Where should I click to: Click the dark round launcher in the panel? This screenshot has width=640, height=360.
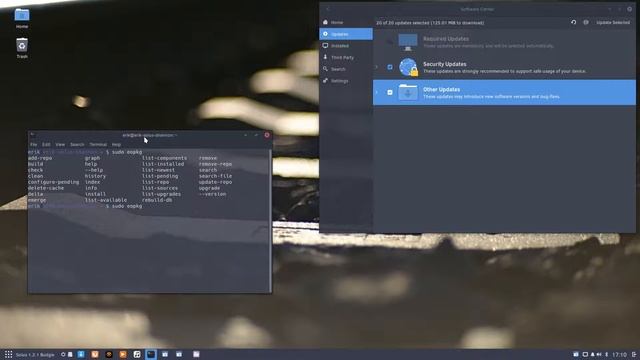point(109,354)
